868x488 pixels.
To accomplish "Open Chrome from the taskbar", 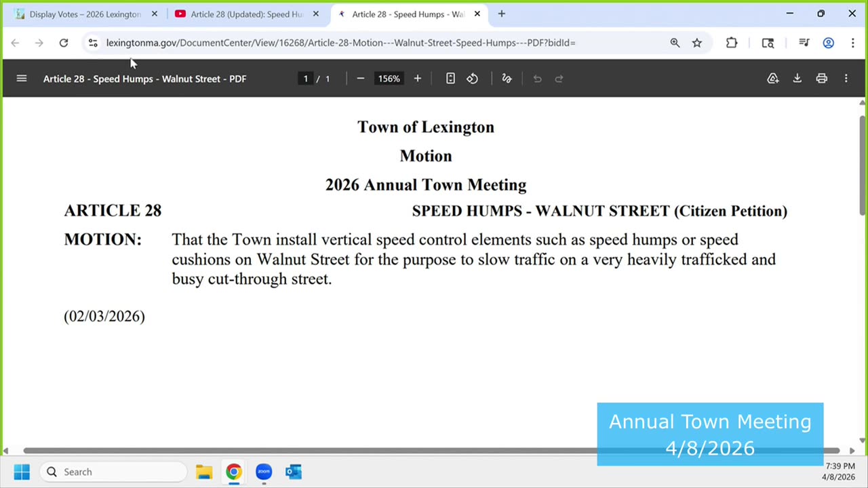I will point(234,472).
